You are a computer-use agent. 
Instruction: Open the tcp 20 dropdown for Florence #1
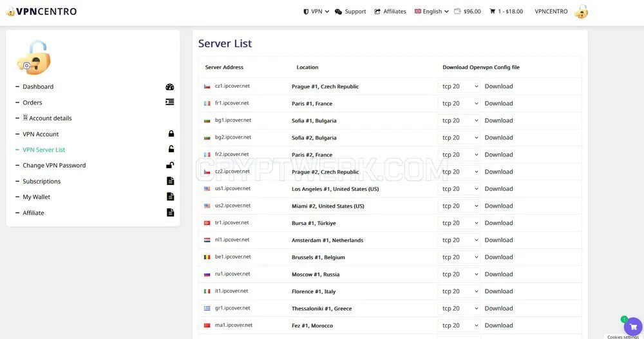(459, 291)
